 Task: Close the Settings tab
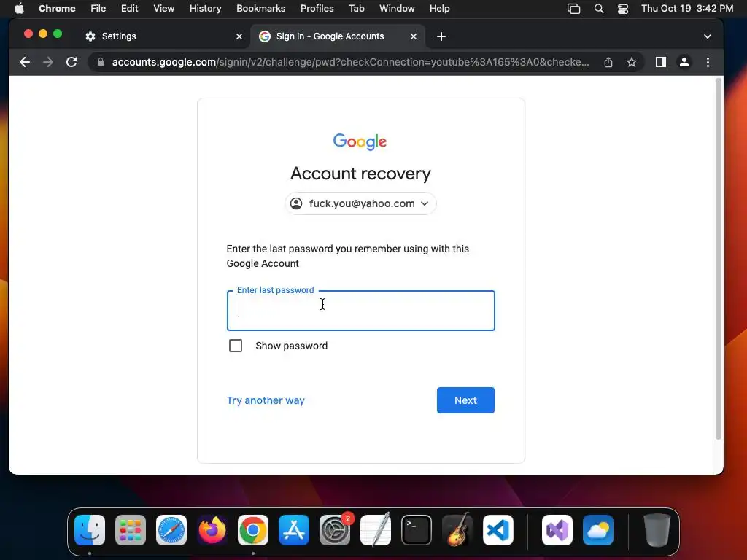tap(239, 36)
